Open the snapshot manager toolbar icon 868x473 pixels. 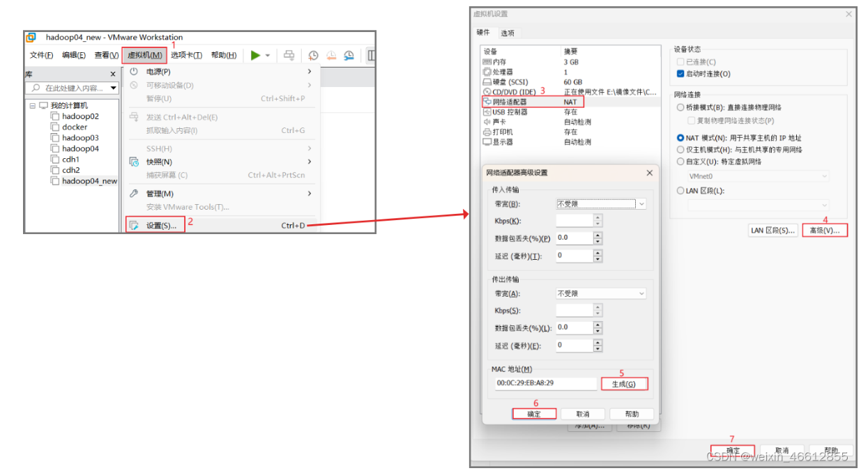click(x=349, y=55)
